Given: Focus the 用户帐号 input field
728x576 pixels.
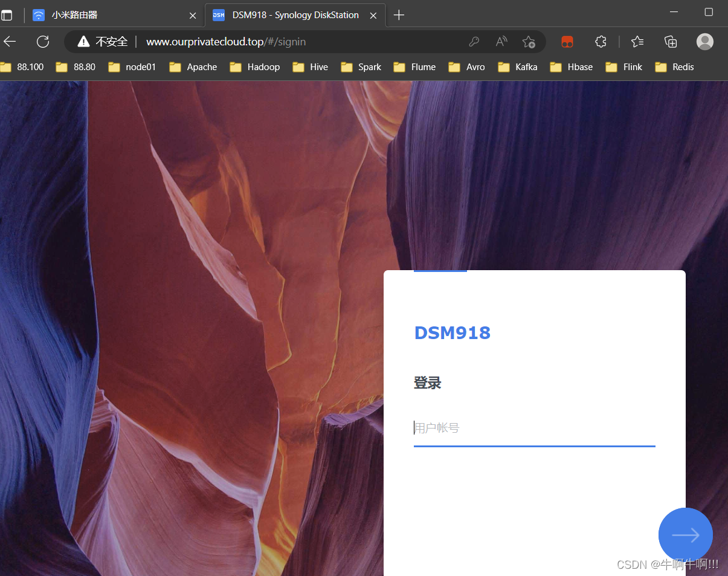Looking at the screenshot, I should (534, 429).
